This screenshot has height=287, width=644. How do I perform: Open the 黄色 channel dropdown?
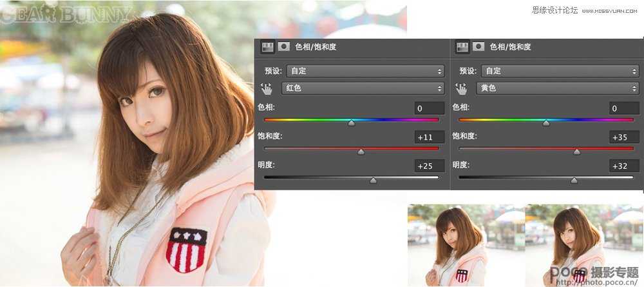click(x=557, y=88)
